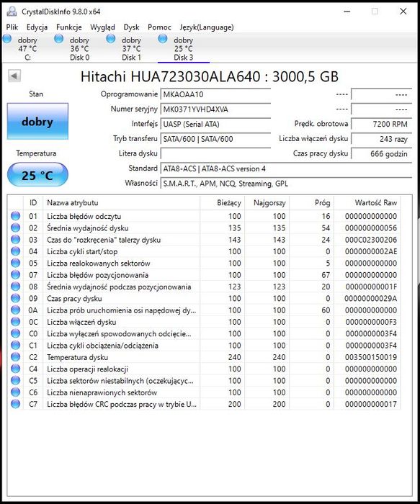Open the Edycja menu
420x504 pixels.
37,27
